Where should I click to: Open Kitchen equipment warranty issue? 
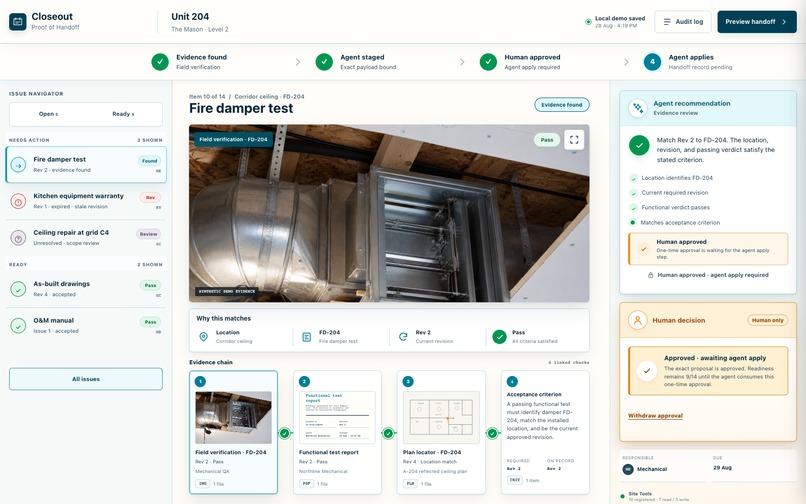click(86, 201)
